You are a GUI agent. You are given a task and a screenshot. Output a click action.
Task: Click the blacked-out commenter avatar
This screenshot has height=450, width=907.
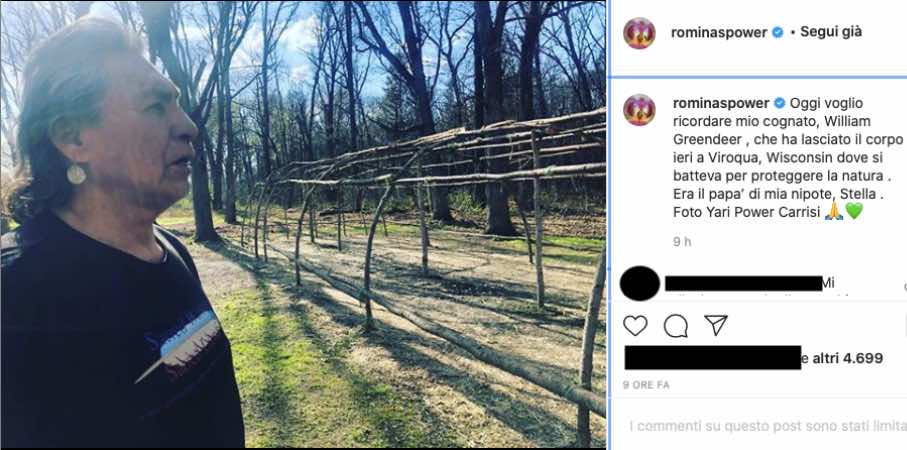[640, 283]
